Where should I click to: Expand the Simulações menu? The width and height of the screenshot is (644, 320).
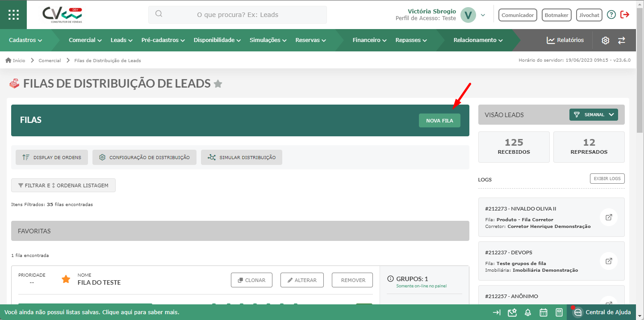point(268,40)
